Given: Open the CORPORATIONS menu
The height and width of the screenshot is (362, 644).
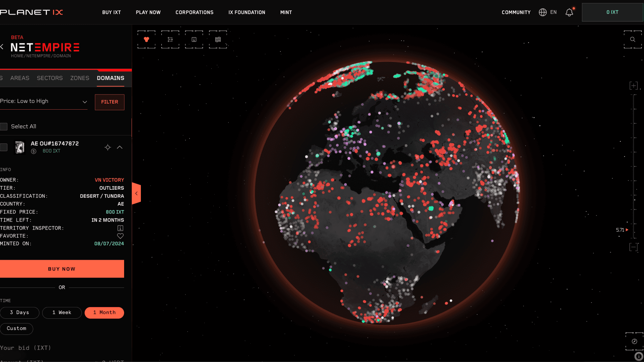Looking at the screenshot, I should 194,12.
